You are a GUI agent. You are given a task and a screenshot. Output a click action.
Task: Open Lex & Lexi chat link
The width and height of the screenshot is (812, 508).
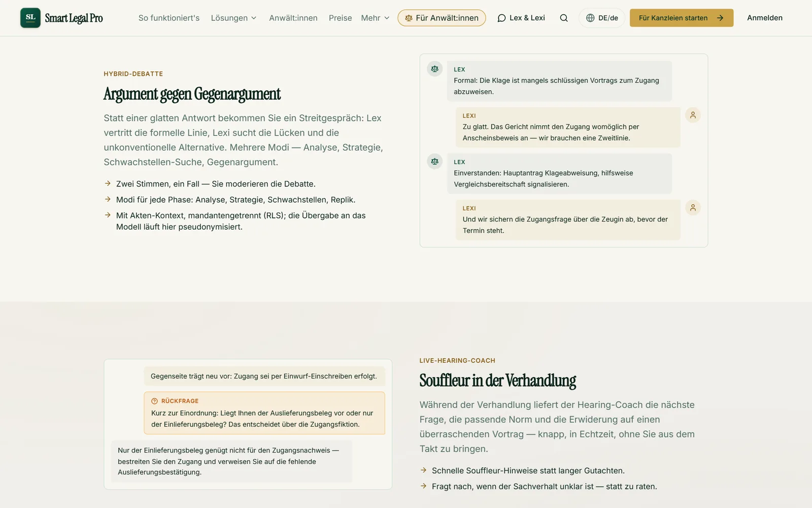pyautogui.click(x=521, y=18)
